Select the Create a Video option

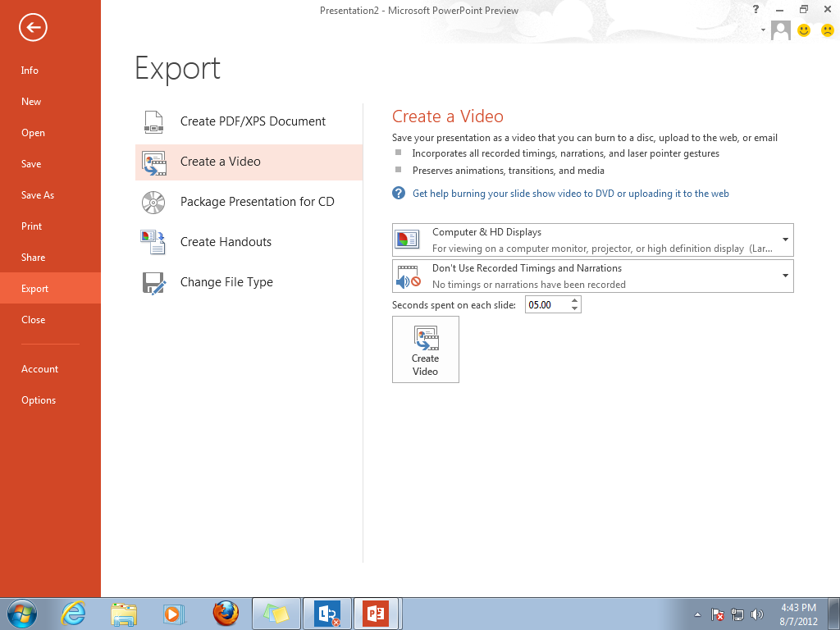(x=249, y=162)
